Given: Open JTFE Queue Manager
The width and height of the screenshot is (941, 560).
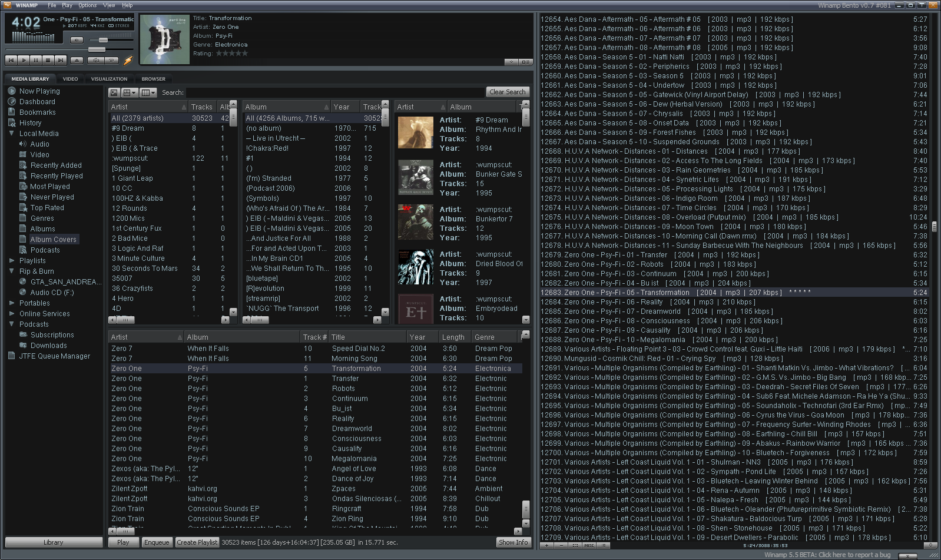Looking at the screenshot, I should (54, 356).
